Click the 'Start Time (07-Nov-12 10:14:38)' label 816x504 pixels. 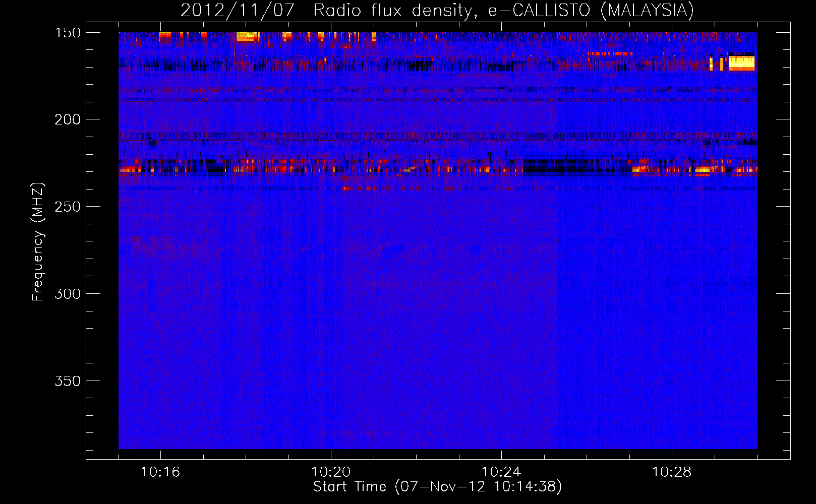pos(437,487)
